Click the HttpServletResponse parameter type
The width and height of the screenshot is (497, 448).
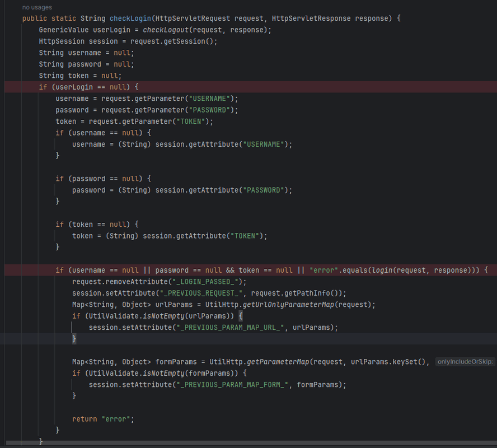pyautogui.click(x=311, y=18)
